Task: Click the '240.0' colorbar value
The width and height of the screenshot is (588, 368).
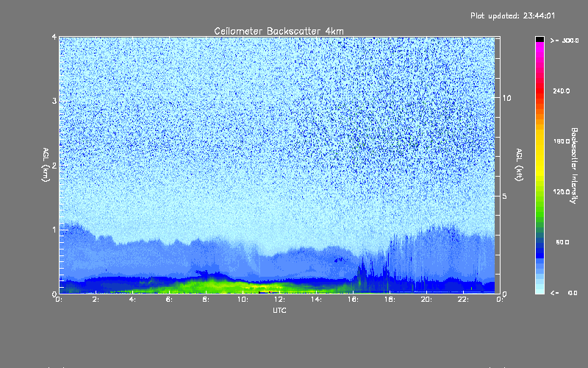Action: [562, 91]
